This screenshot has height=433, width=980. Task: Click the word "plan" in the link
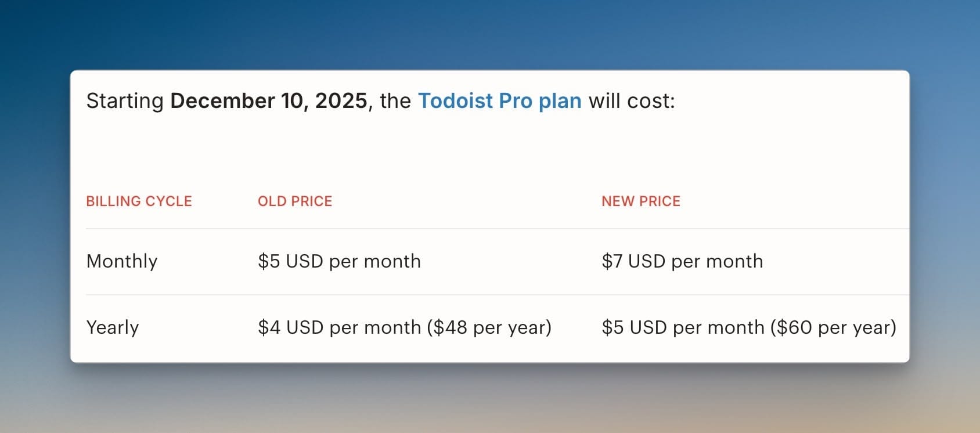pyautogui.click(x=560, y=101)
